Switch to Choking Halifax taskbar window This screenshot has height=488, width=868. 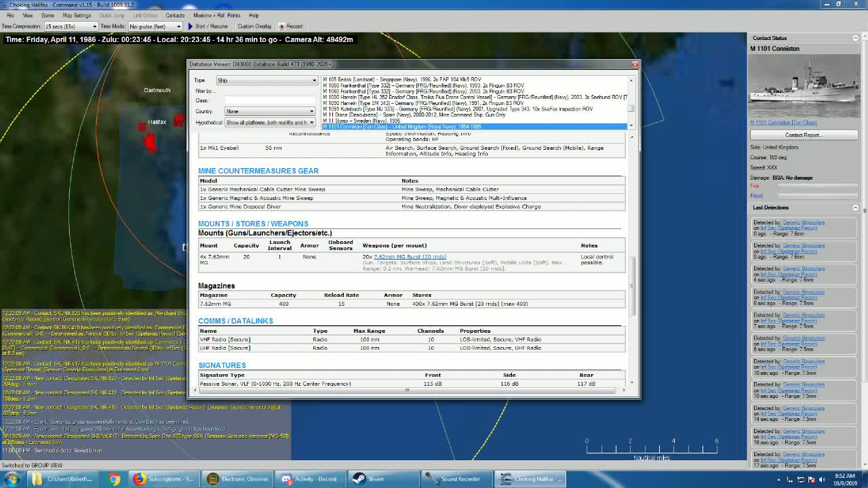(x=529, y=479)
